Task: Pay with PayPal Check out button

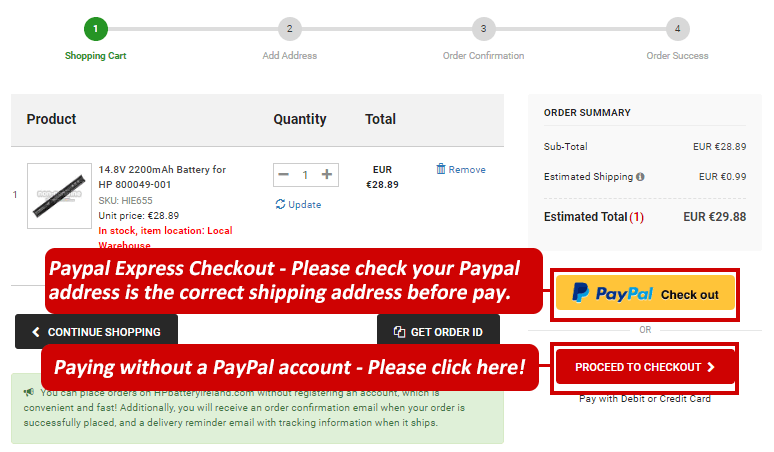Action: click(646, 294)
